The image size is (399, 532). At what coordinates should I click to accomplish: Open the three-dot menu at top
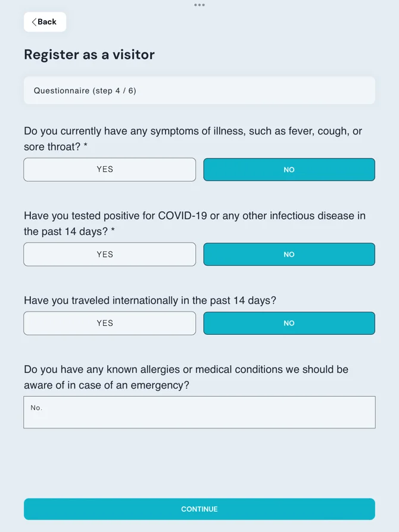point(199,5)
